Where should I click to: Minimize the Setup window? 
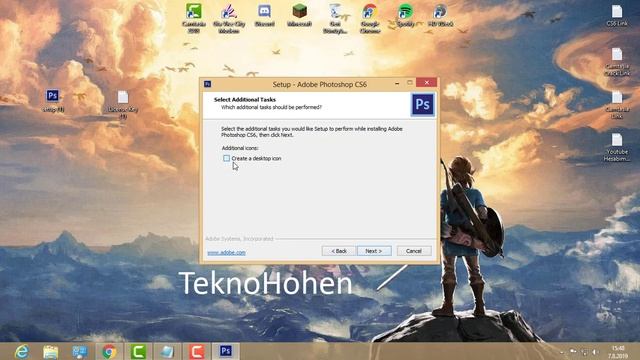point(397,83)
